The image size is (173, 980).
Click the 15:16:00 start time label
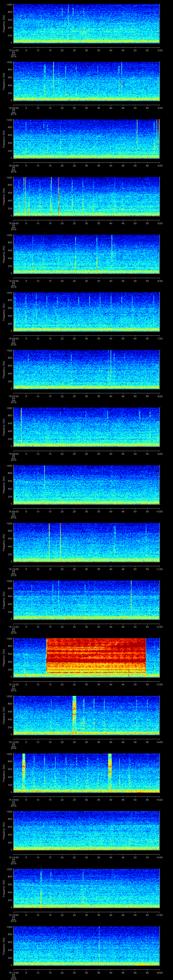13,915
